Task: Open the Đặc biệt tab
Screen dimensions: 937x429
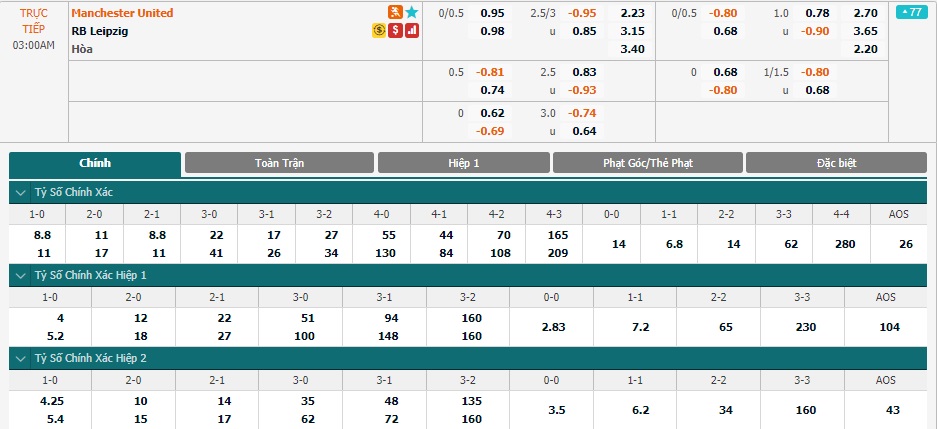Action: tap(837, 163)
